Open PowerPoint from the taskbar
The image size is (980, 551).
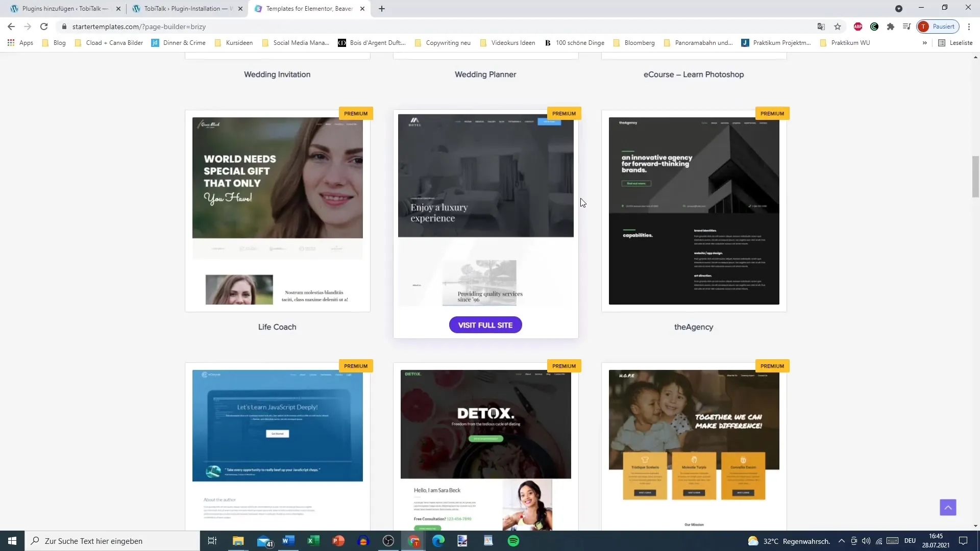coord(338,541)
